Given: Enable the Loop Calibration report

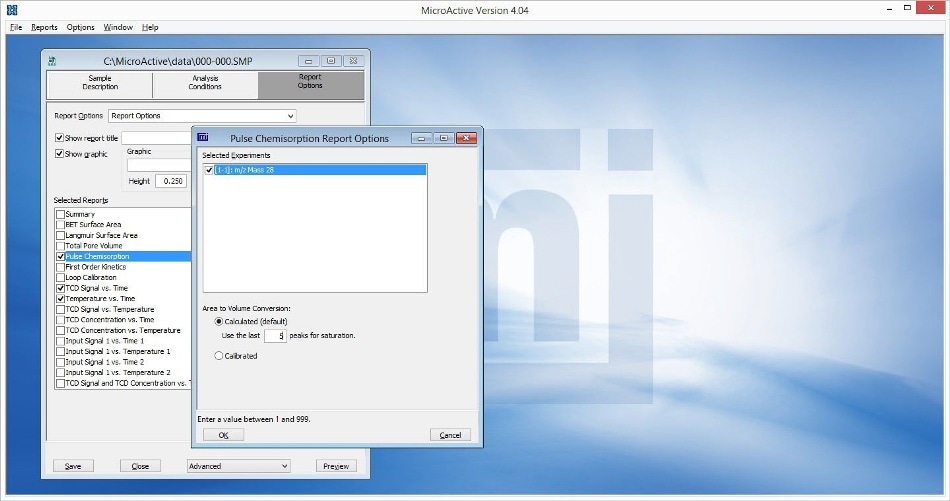Looking at the screenshot, I should click(x=60, y=277).
